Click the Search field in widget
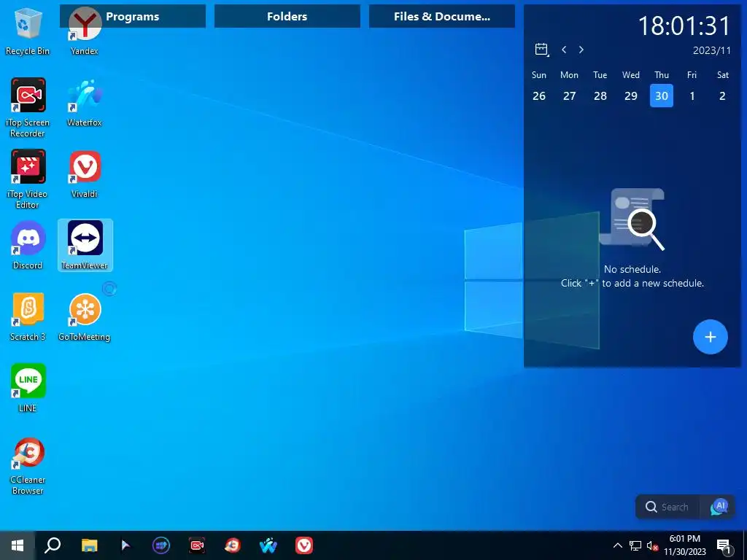 click(668, 507)
